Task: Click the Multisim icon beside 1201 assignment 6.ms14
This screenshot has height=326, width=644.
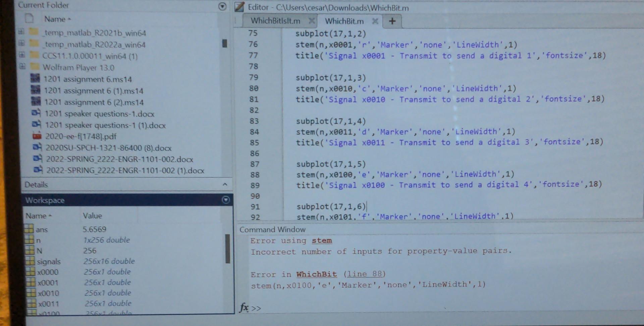Action: pos(35,79)
